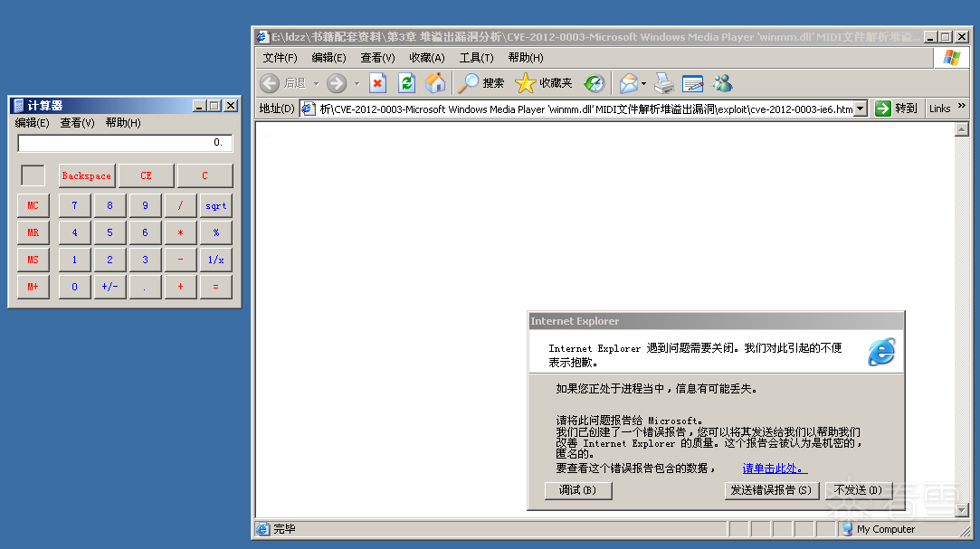This screenshot has height=549, width=980.
Task: Click the Calculator C clear button
Action: (x=205, y=175)
